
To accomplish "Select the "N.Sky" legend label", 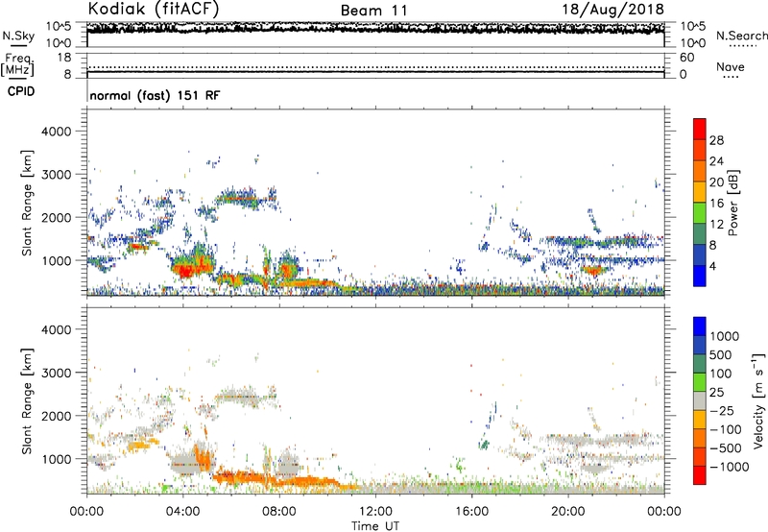I will point(18,36).
